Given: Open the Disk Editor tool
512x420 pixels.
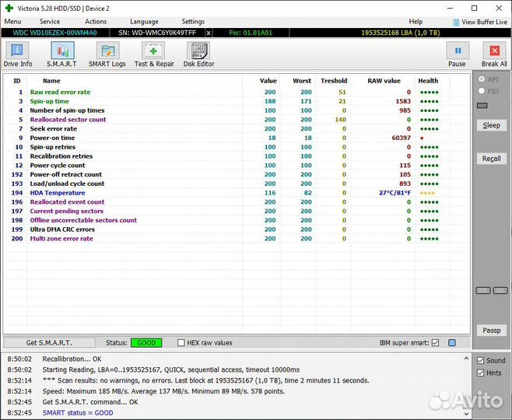Looking at the screenshot, I should click(x=198, y=54).
